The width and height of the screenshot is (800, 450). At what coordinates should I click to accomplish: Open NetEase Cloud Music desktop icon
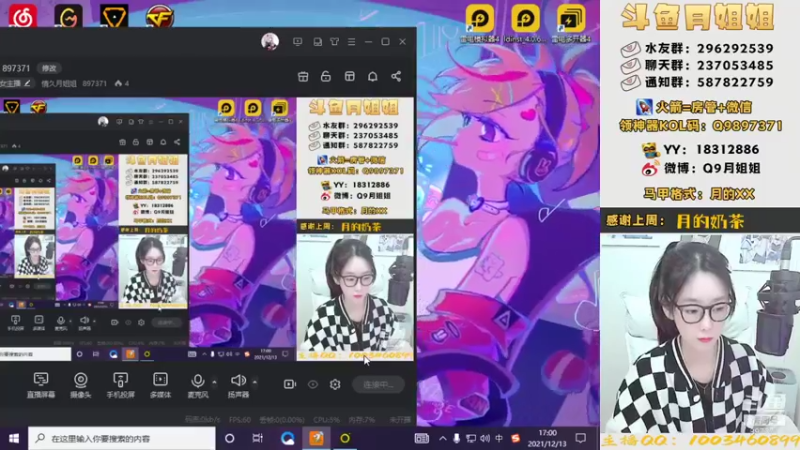click(22, 15)
